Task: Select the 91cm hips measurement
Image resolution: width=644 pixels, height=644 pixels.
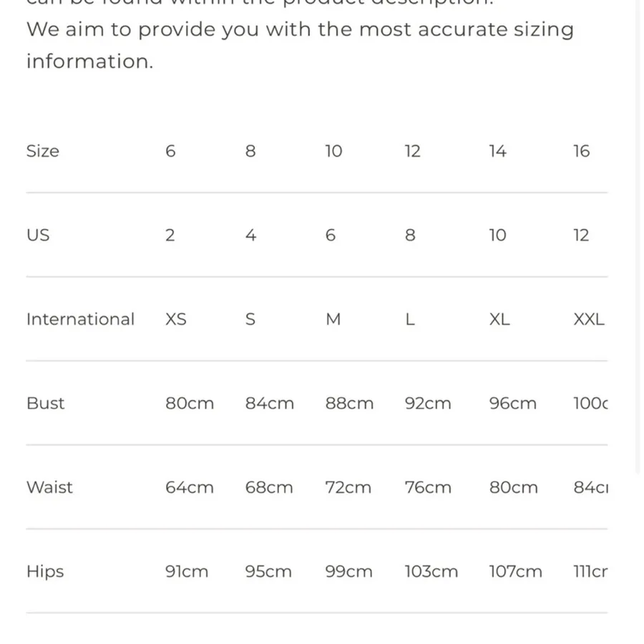Action: tap(187, 572)
